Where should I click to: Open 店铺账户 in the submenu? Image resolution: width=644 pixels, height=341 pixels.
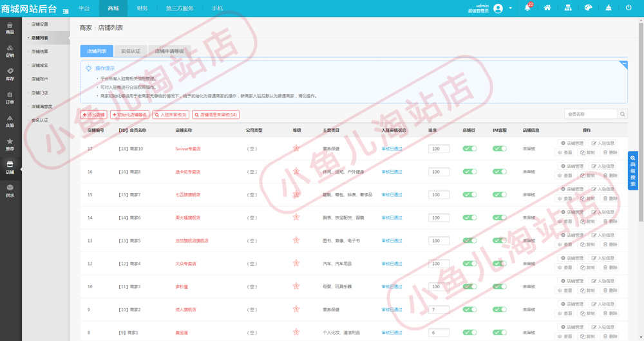[x=40, y=79]
